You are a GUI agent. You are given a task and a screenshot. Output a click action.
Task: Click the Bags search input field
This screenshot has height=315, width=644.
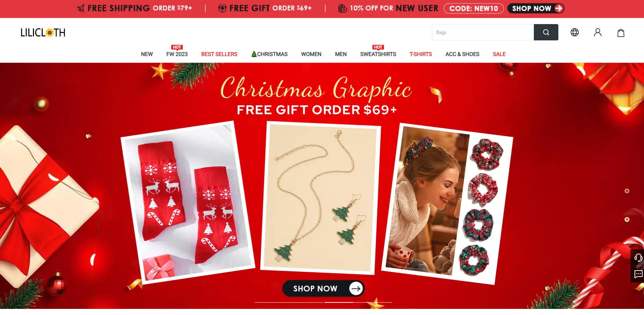pos(483,32)
